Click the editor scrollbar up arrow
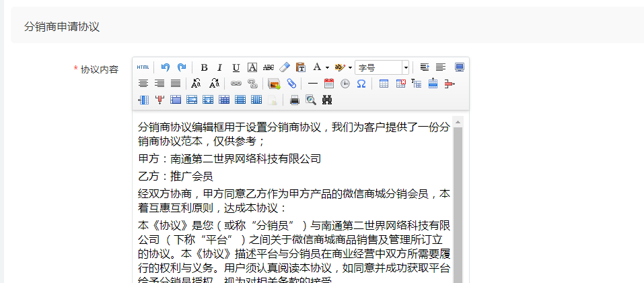The width and height of the screenshot is (644, 283). tap(458, 121)
